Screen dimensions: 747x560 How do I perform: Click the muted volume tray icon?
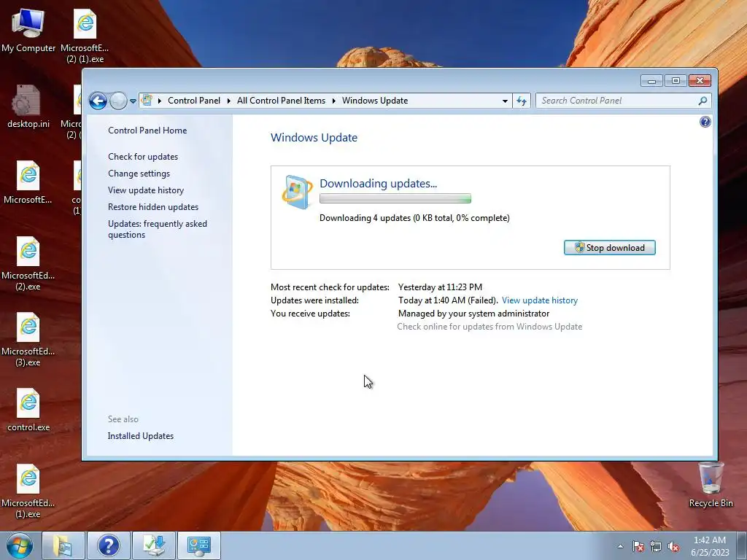(673, 546)
